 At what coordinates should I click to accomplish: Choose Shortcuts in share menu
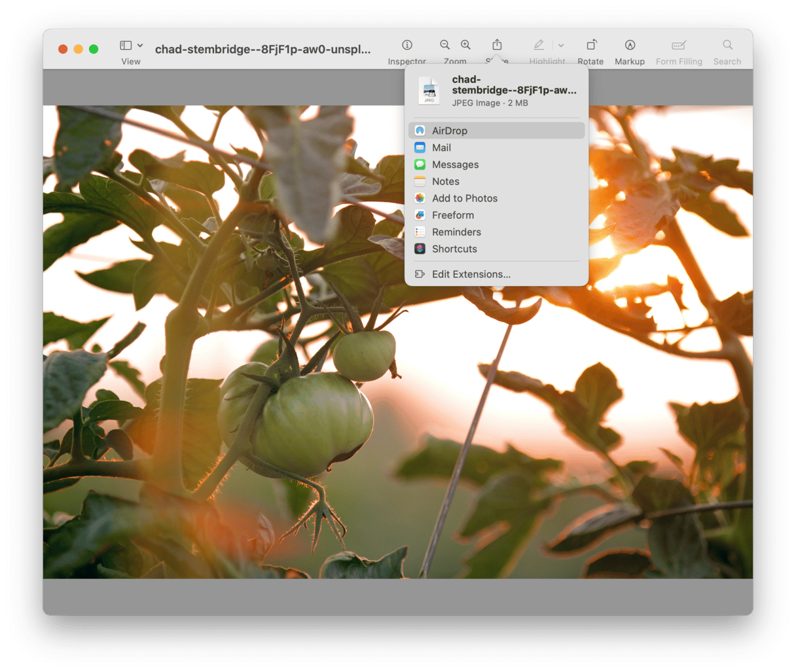tap(496, 249)
